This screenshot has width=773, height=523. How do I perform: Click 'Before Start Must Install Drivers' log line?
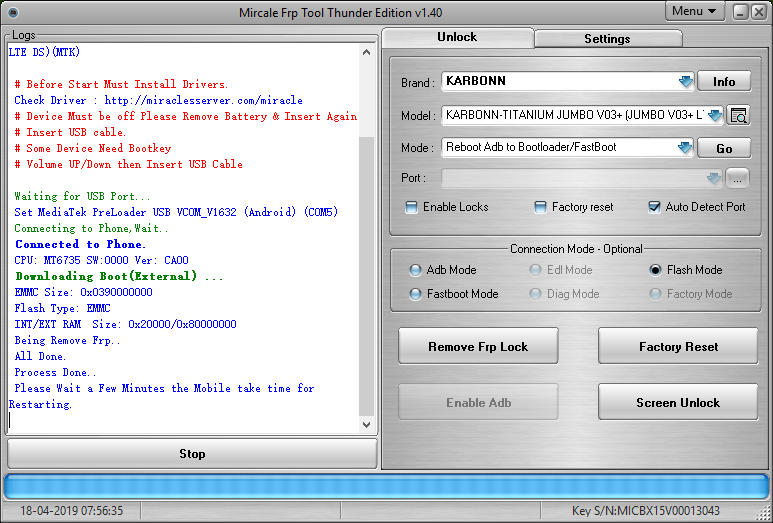(121, 84)
